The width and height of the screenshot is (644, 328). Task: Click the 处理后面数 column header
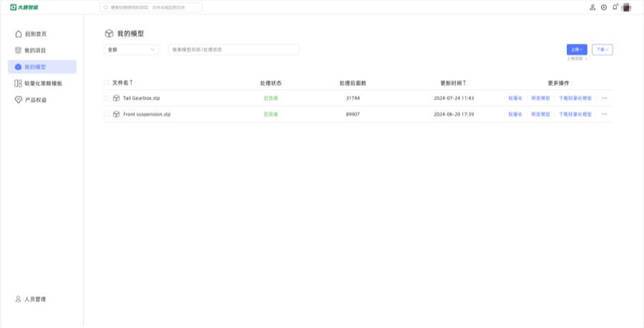[x=353, y=83]
